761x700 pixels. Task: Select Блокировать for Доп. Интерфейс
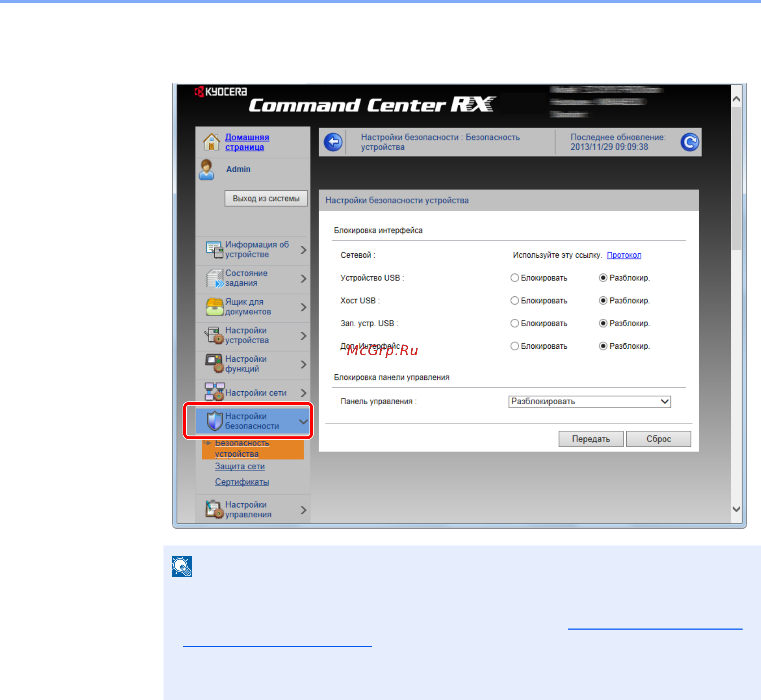click(x=514, y=346)
